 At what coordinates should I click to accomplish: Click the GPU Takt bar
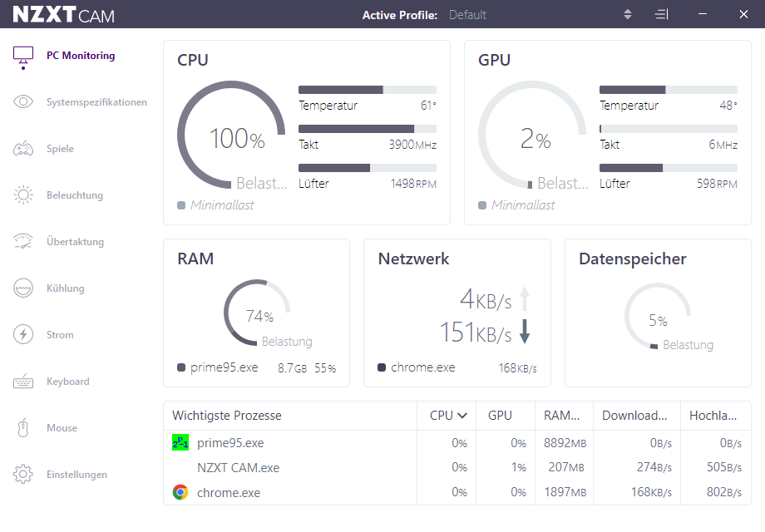click(669, 129)
